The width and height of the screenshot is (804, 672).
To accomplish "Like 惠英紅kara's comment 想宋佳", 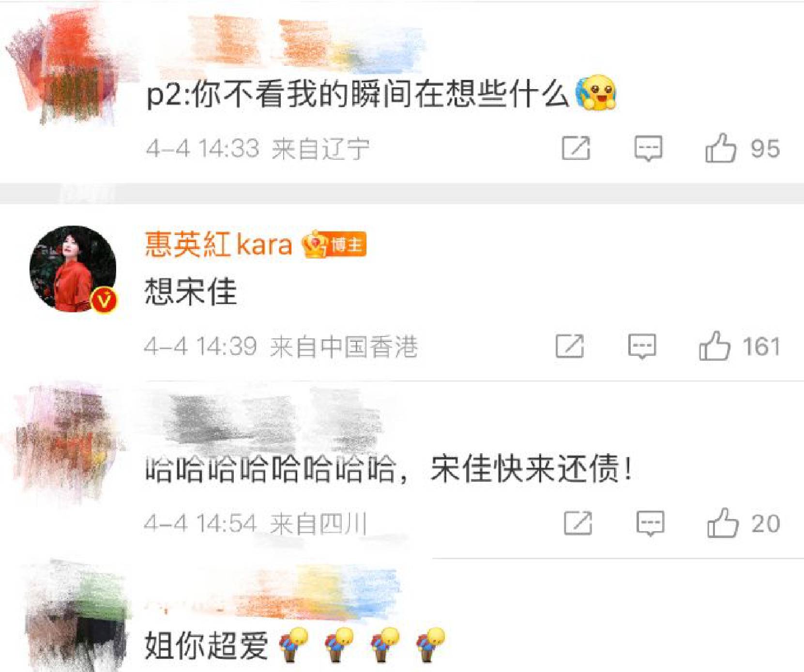I will 714,346.
